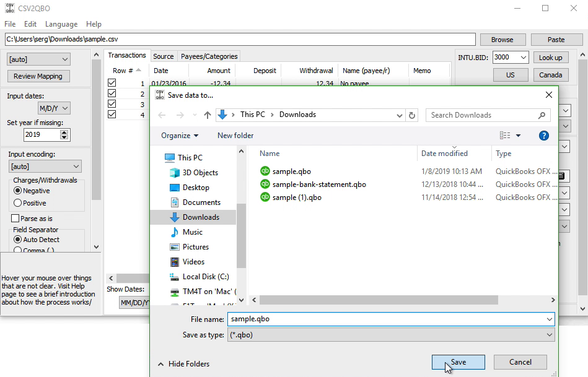Screen dimensions: 588x377
Task: Expand the address bar path history dropdown
Action: point(400,115)
